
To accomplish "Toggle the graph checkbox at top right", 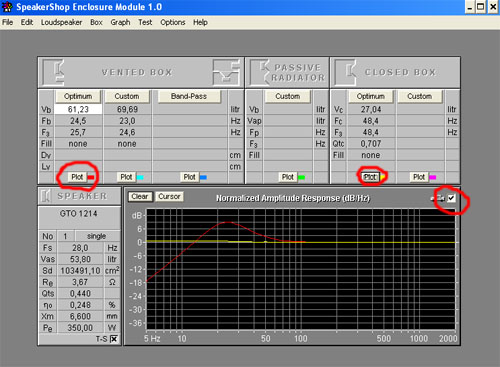I will [451, 198].
